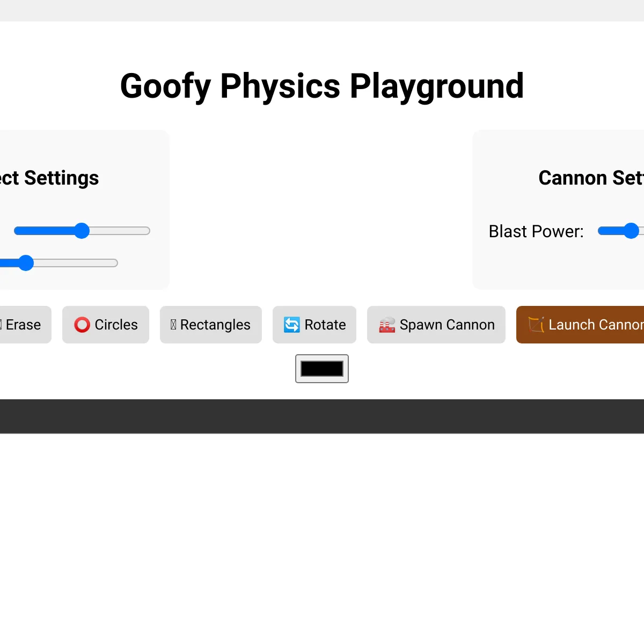Click the small glyph icon before Rectangles
This screenshot has width=644, height=644.
(x=173, y=325)
